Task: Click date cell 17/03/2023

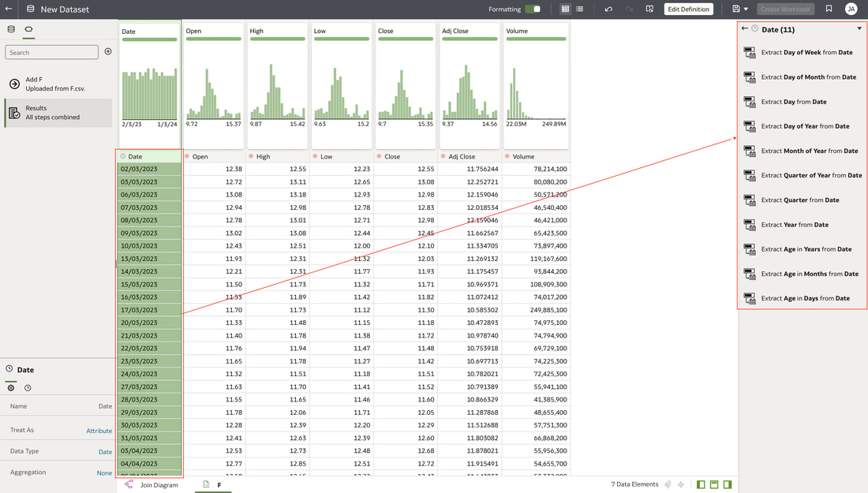Action: click(149, 311)
